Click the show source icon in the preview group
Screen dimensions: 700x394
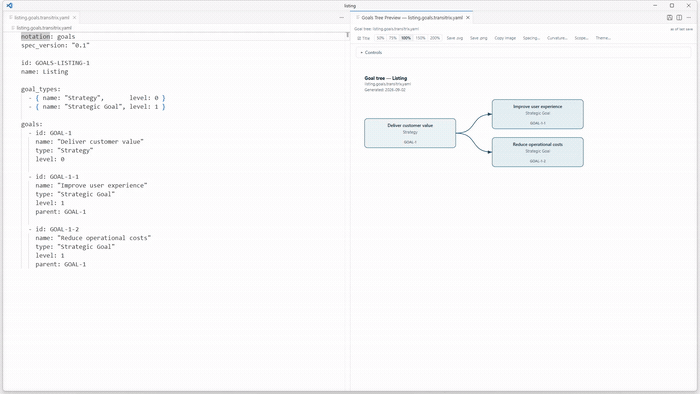coord(670,18)
